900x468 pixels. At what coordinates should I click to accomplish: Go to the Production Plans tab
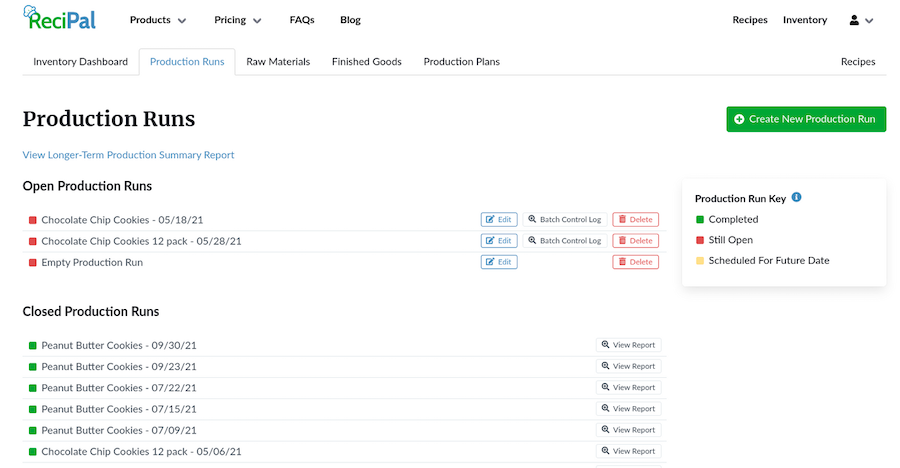[461, 62]
